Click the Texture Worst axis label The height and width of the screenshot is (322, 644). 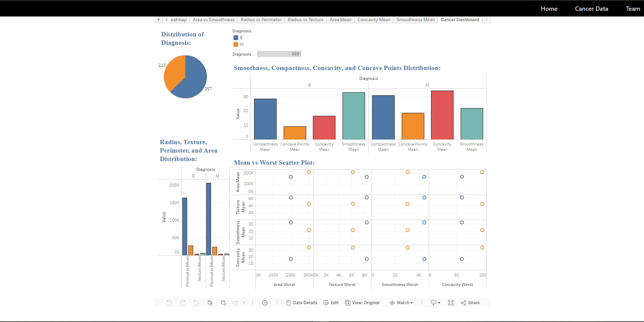pyautogui.click(x=342, y=285)
